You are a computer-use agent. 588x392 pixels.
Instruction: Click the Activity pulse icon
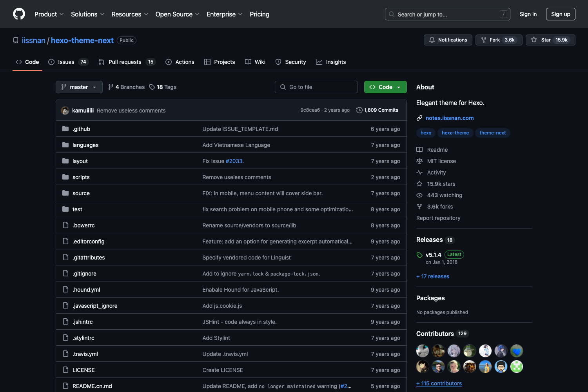click(419, 172)
